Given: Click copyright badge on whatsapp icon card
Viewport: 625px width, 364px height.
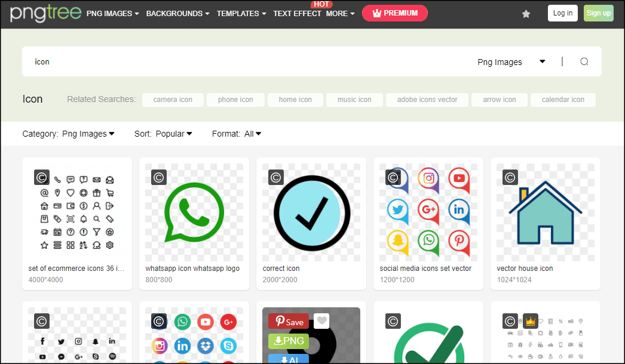Looking at the screenshot, I should [159, 177].
